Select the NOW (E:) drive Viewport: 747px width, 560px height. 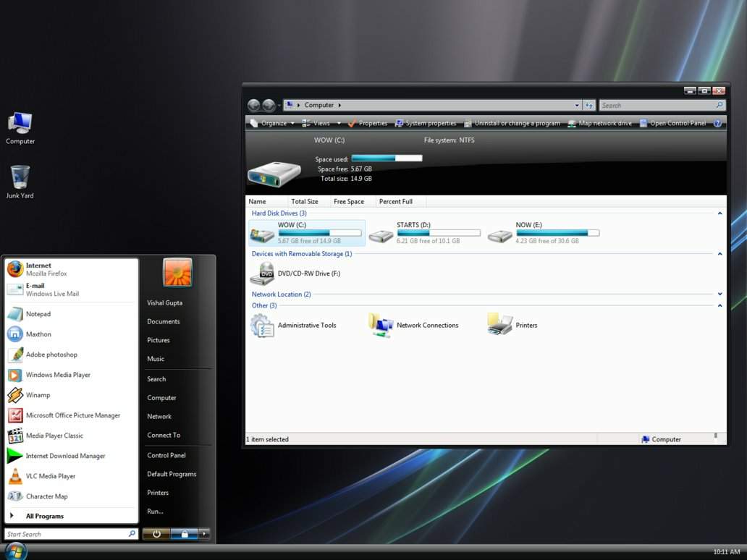tap(543, 233)
